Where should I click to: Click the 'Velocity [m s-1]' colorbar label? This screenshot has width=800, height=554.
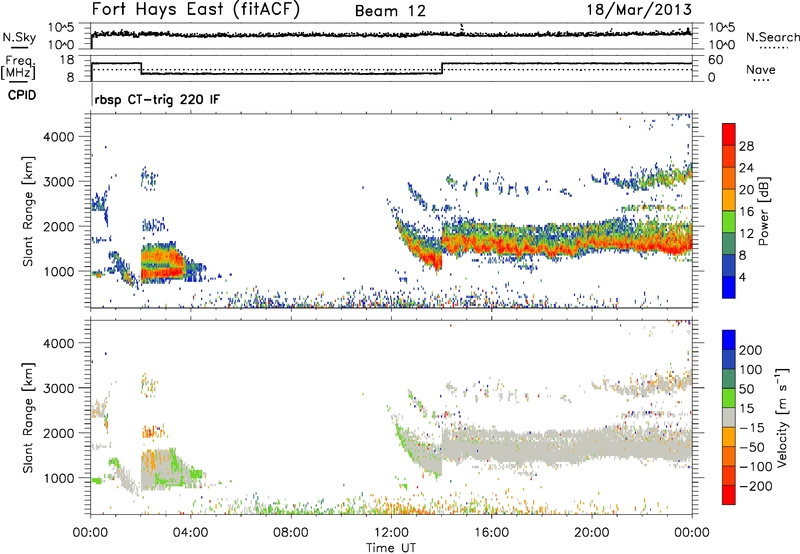[x=782, y=417]
